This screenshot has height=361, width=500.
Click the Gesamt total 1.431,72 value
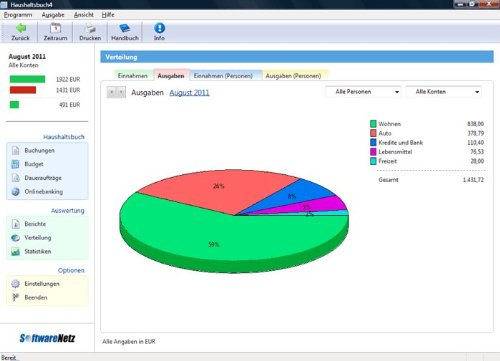point(473,180)
